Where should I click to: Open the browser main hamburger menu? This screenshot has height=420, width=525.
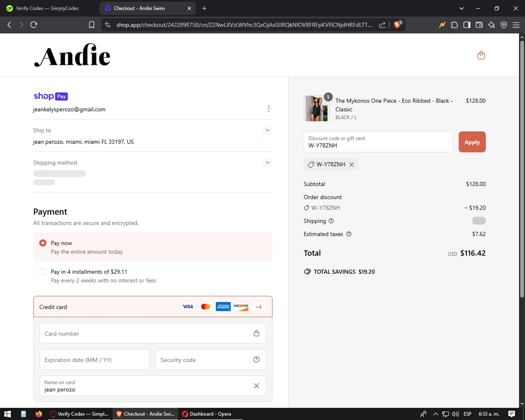click(x=516, y=25)
